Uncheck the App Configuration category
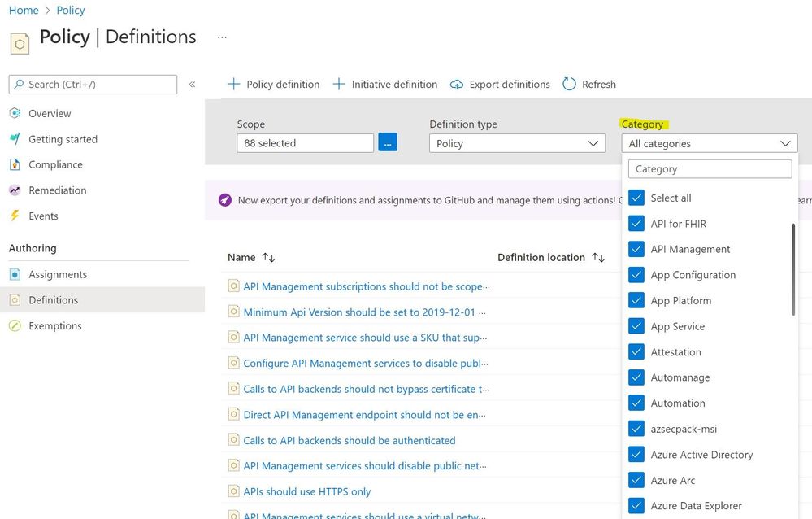This screenshot has height=519, width=812. (636, 275)
